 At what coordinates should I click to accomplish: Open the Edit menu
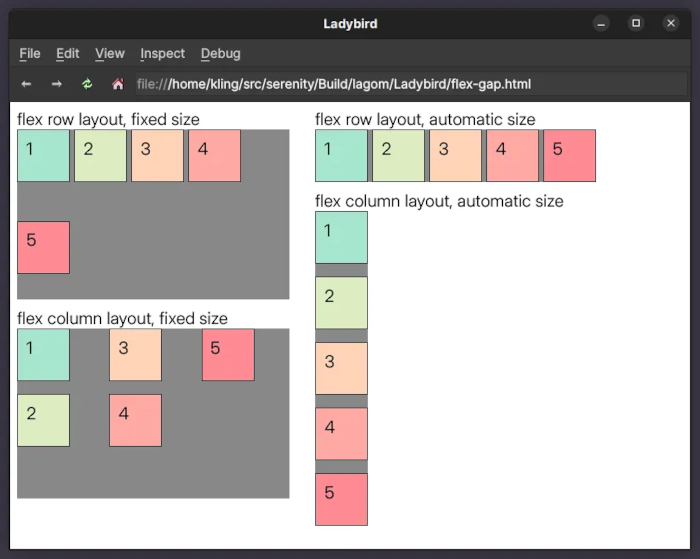pos(68,54)
